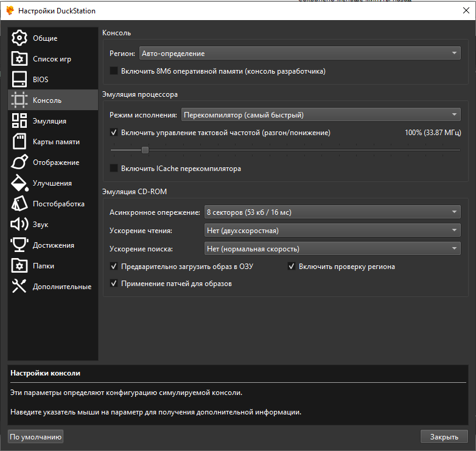Click the Настройки консоли heading
476x451 pixels.
pyautogui.click(x=45, y=373)
